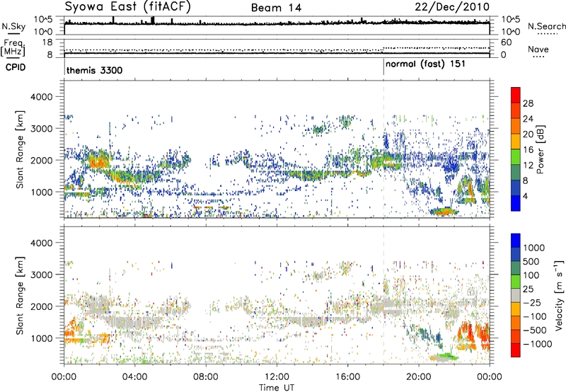Click the light green 12–16 dB Power segment
The image size is (566, 392).
[x=516, y=157]
